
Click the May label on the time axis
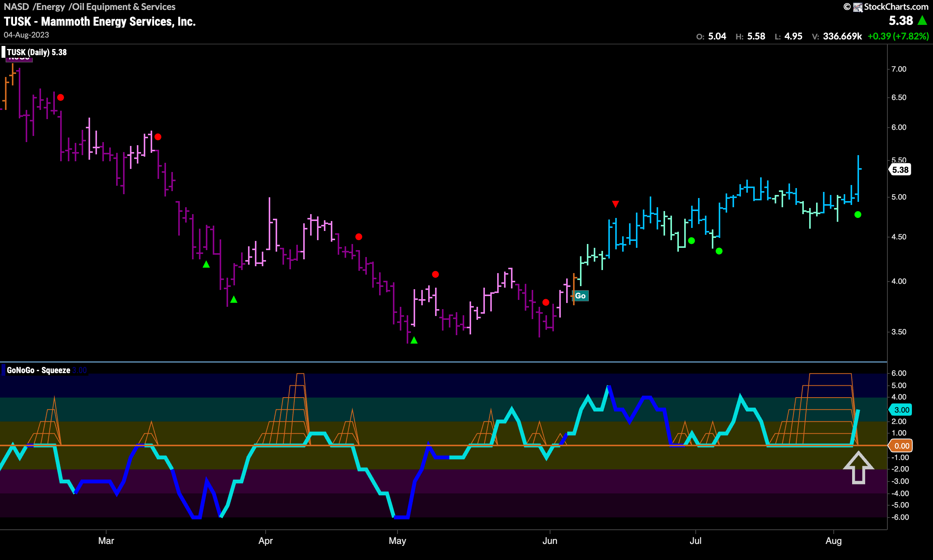398,541
